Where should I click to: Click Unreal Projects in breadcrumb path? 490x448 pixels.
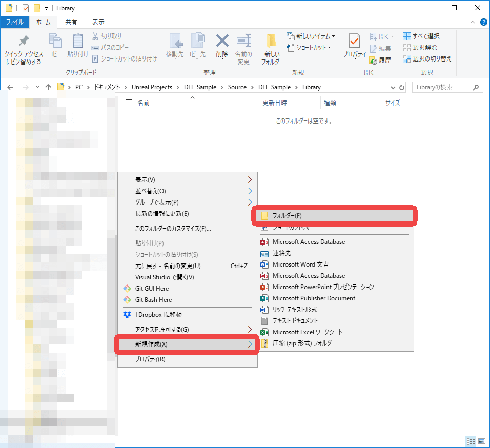152,87
